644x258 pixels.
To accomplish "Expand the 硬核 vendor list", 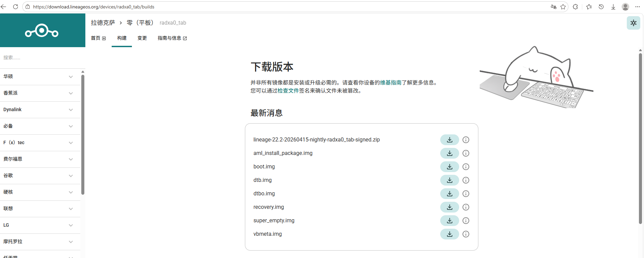I will [x=40, y=192].
